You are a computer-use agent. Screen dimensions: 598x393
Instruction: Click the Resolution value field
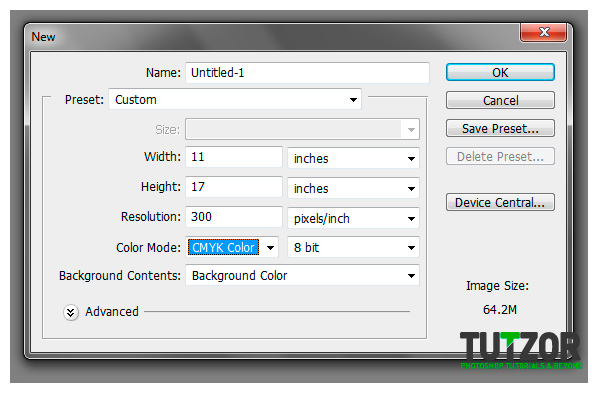pos(234,217)
